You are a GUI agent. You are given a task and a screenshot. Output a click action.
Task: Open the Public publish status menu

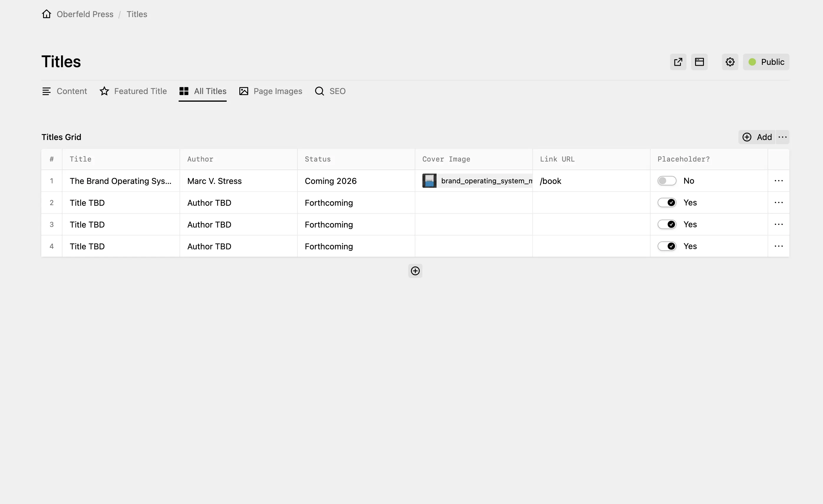point(766,62)
